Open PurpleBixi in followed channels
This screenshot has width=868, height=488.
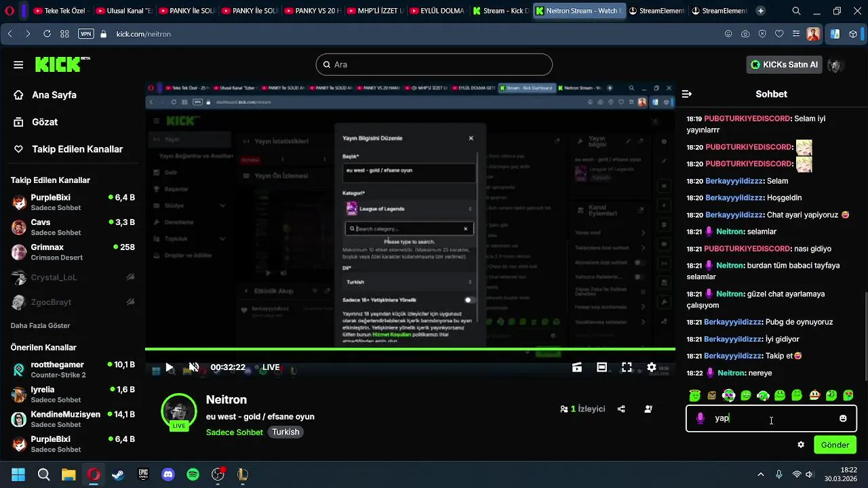click(74, 202)
